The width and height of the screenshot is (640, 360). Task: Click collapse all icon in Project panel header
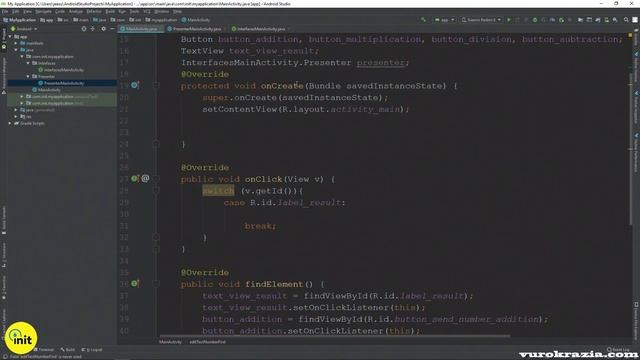93,29
